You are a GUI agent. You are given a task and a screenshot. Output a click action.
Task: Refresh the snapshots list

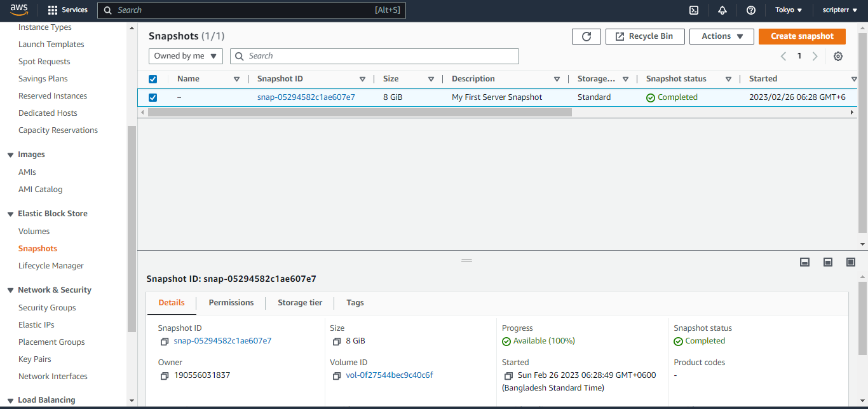[587, 36]
